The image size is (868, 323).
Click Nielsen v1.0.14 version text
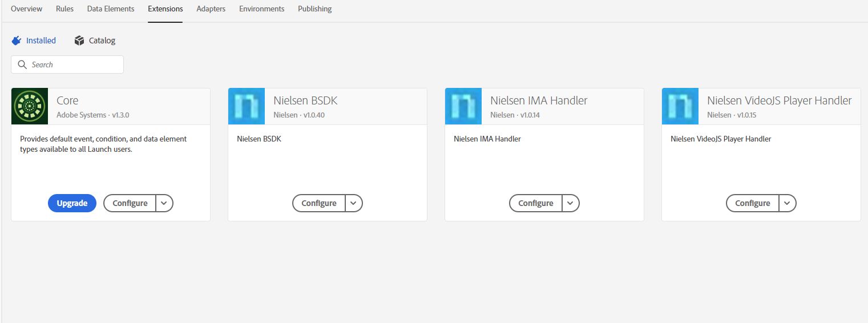[515, 115]
